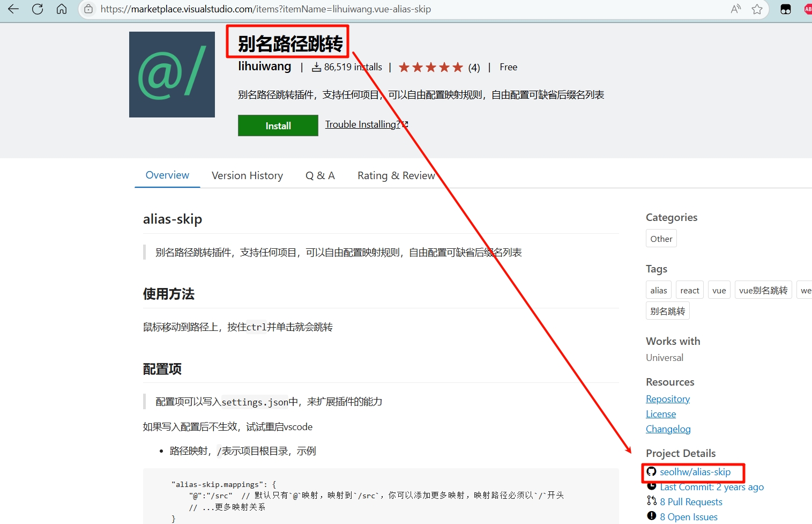Reload the page with the refresh icon
Image resolution: width=812 pixels, height=524 pixels.
pos(38,9)
